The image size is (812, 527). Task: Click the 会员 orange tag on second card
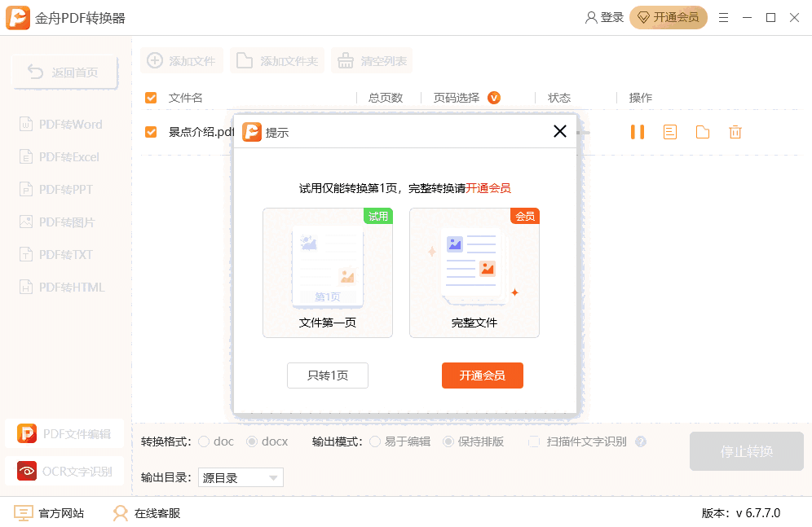(524, 216)
